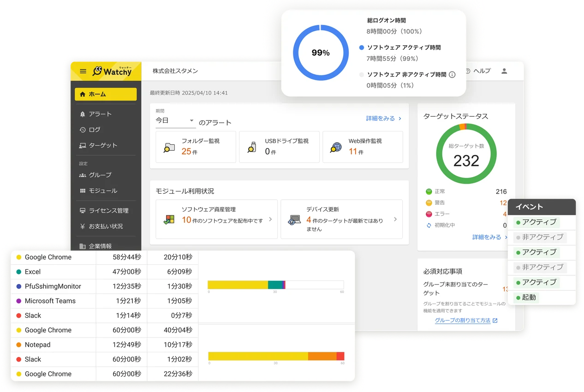Click the alert bell icon in sidebar

(x=83, y=114)
